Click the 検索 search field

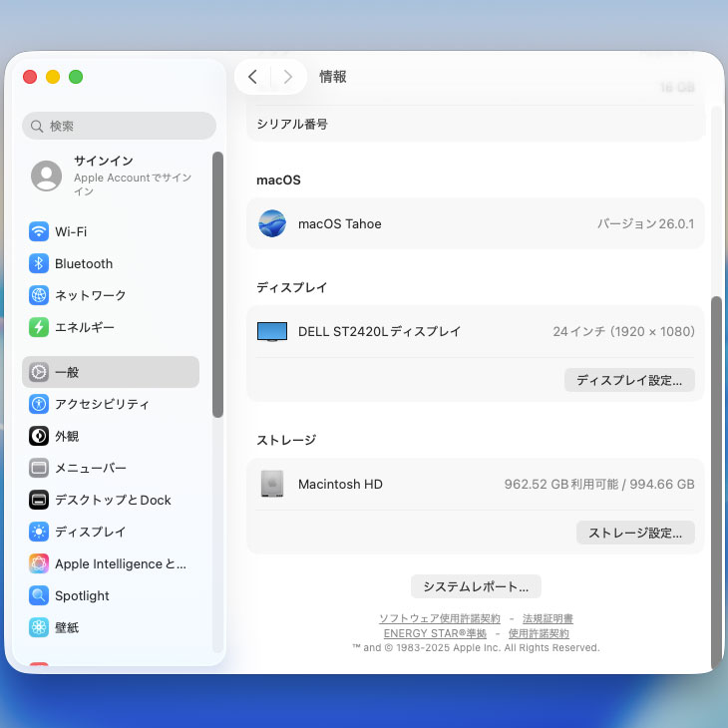point(120,126)
